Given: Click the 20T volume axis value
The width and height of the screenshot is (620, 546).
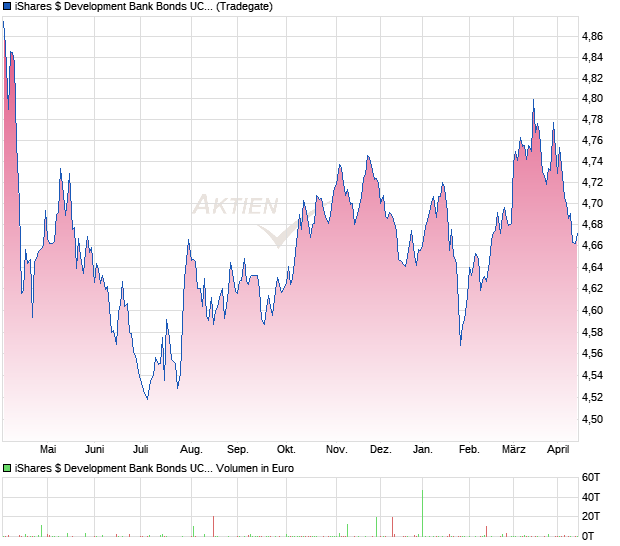Looking at the screenshot, I should coord(591,516).
